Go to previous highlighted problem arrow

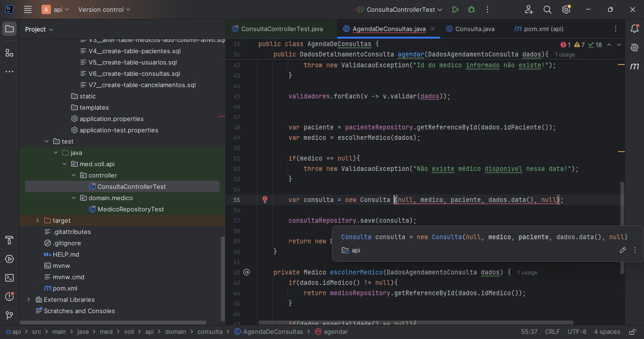tap(609, 45)
